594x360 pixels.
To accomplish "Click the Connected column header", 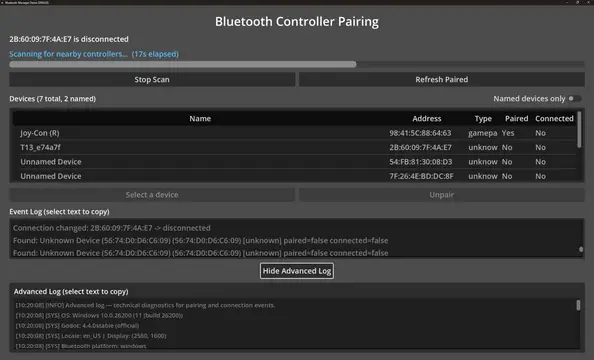I will pyautogui.click(x=554, y=119).
